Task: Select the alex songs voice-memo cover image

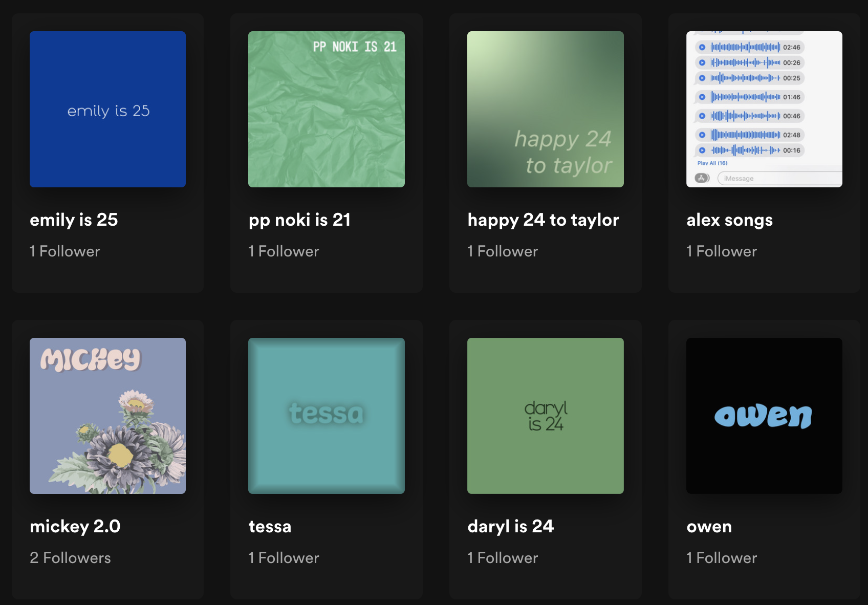Action: pos(764,109)
